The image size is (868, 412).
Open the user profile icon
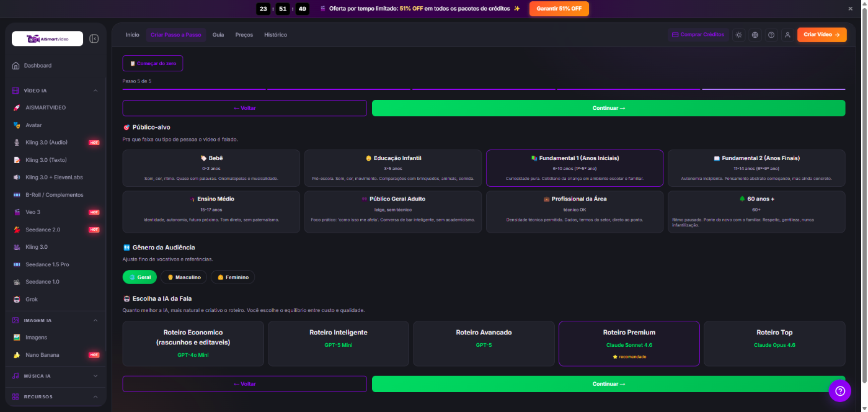(787, 35)
